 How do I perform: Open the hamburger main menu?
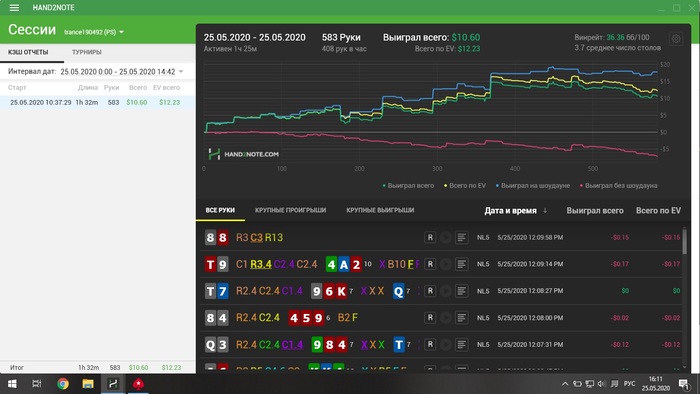[14, 8]
